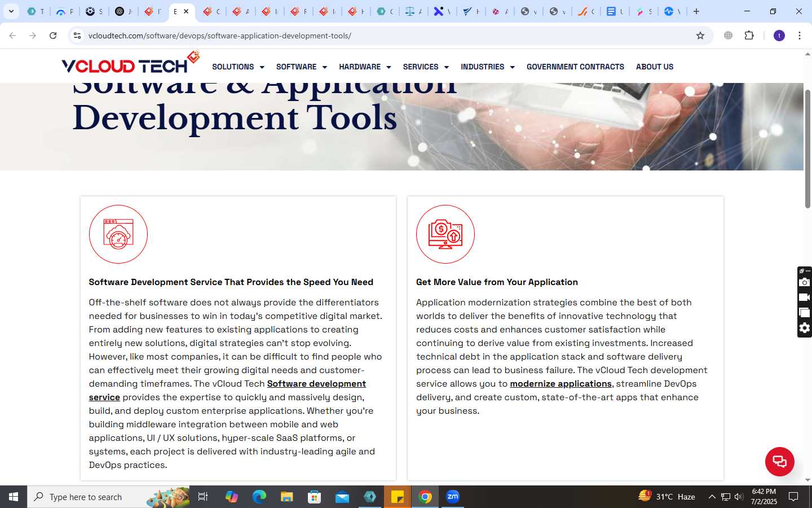The image size is (812, 508).
Task: Show hidden system tray icons
Action: 712,497
